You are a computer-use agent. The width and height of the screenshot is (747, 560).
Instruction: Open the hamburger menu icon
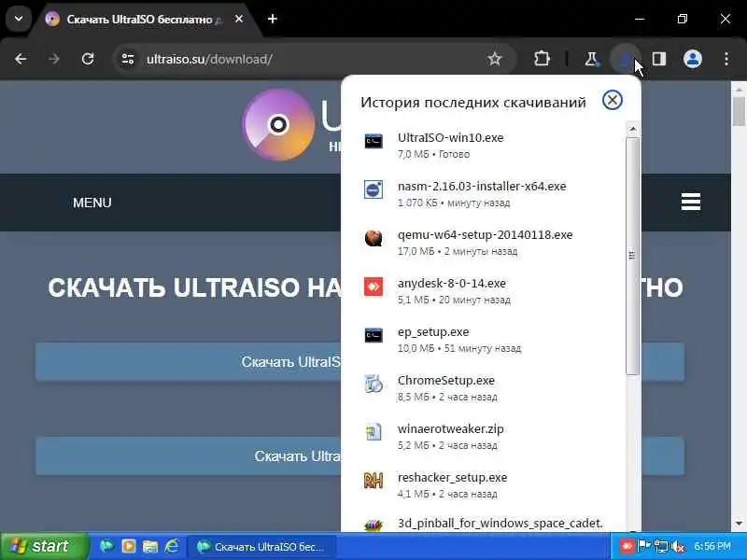tap(691, 202)
